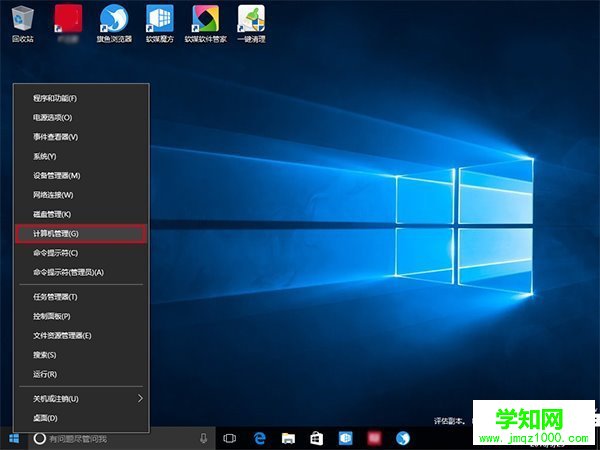Select 控制面板(P) in the menu
The image size is (600, 450).
point(81,316)
